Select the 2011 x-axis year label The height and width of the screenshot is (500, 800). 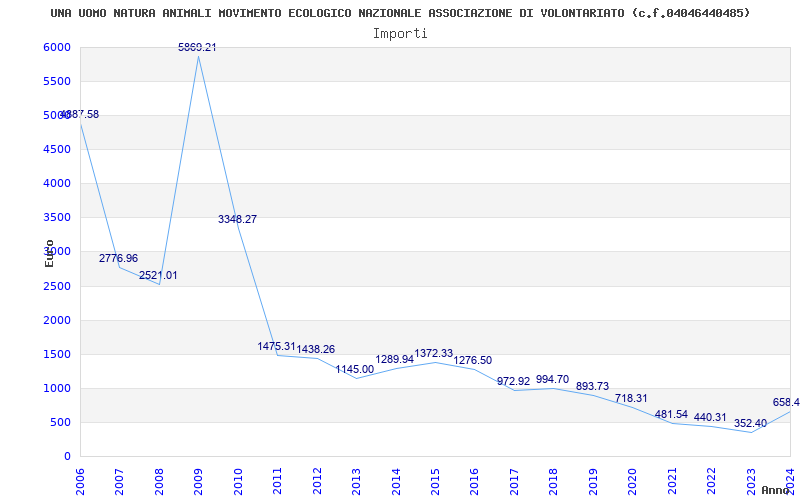pos(277,482)
